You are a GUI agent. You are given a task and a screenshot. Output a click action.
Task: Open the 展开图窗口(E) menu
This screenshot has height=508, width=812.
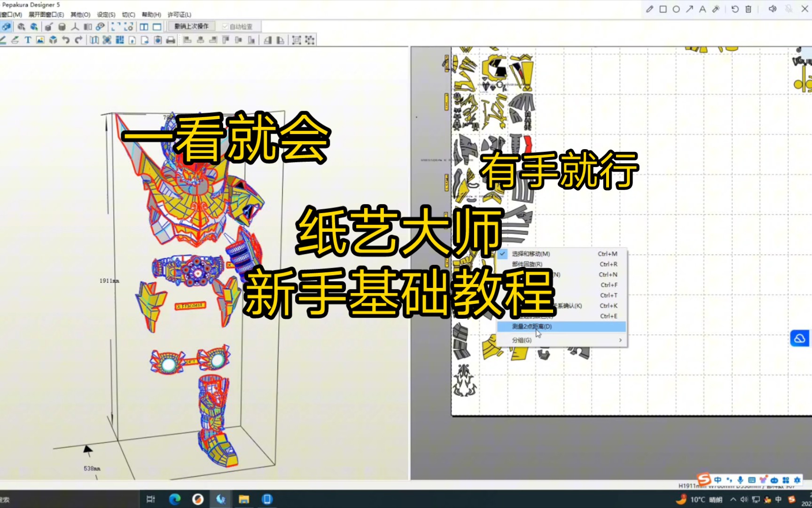click(46, 15)
